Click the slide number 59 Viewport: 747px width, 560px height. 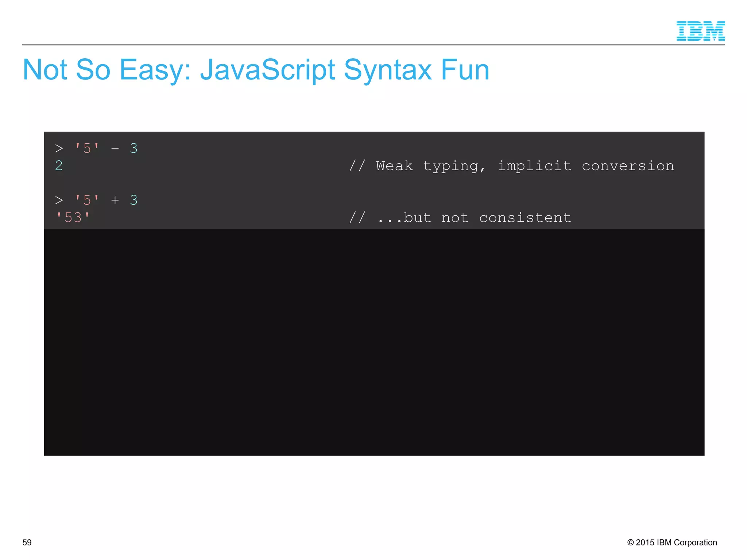pyautogui.click(x=27, y=542)
